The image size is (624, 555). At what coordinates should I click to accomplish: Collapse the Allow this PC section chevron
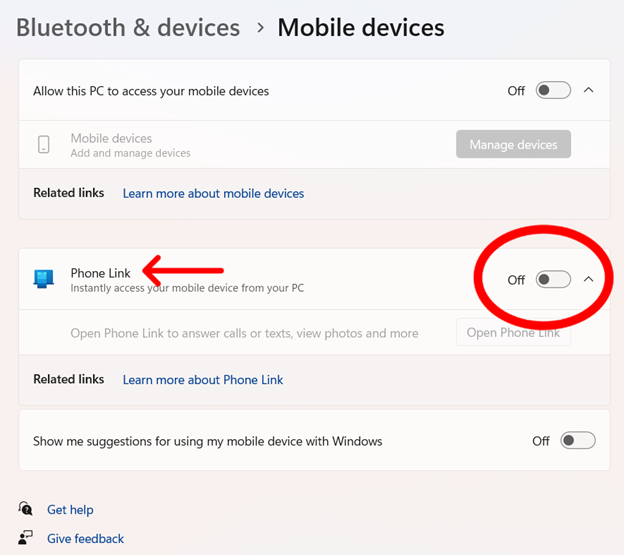click(588, 90)
